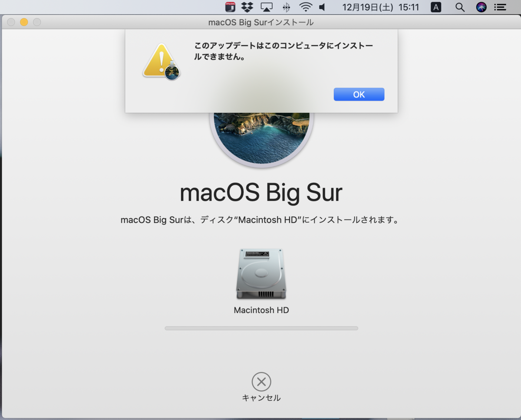Open AirPlay display menu
The height and width of the screenshot is (420, 521).
pyautogui.click(x=266, y=7)
